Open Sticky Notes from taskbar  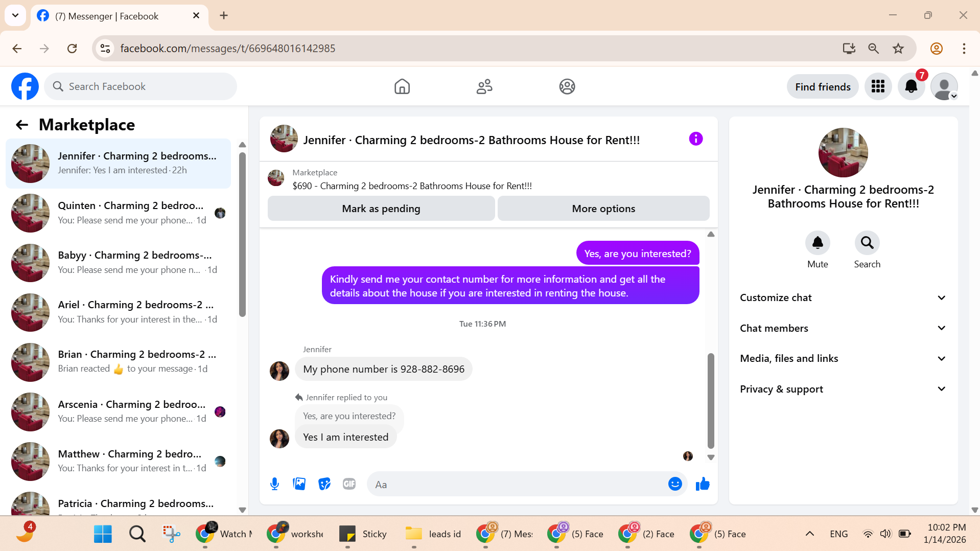(x=363, y=534)
